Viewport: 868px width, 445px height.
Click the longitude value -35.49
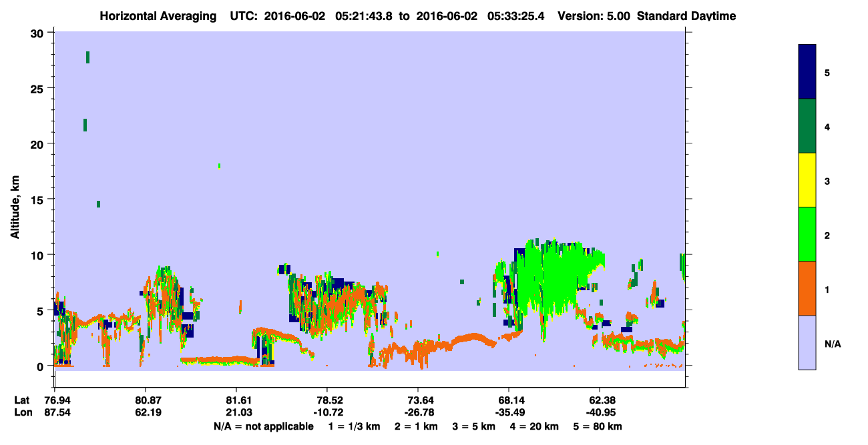click(x=509, y=412)
